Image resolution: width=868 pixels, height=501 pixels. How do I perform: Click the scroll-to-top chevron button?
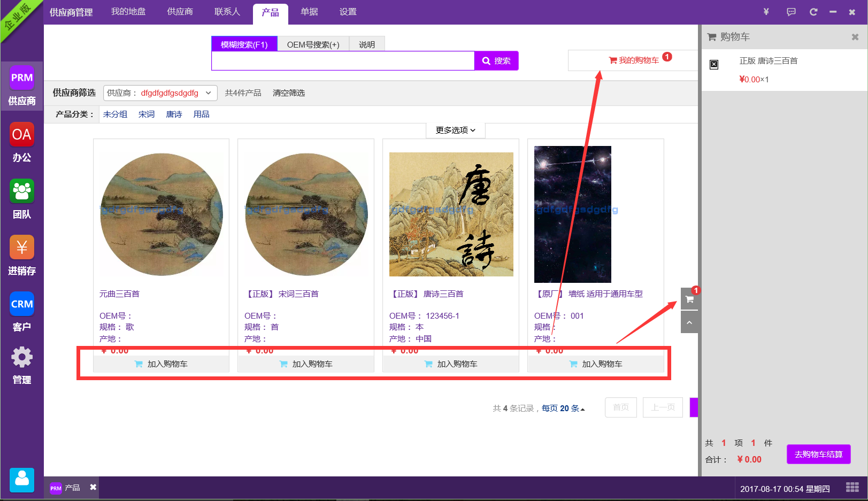[689, 322]
